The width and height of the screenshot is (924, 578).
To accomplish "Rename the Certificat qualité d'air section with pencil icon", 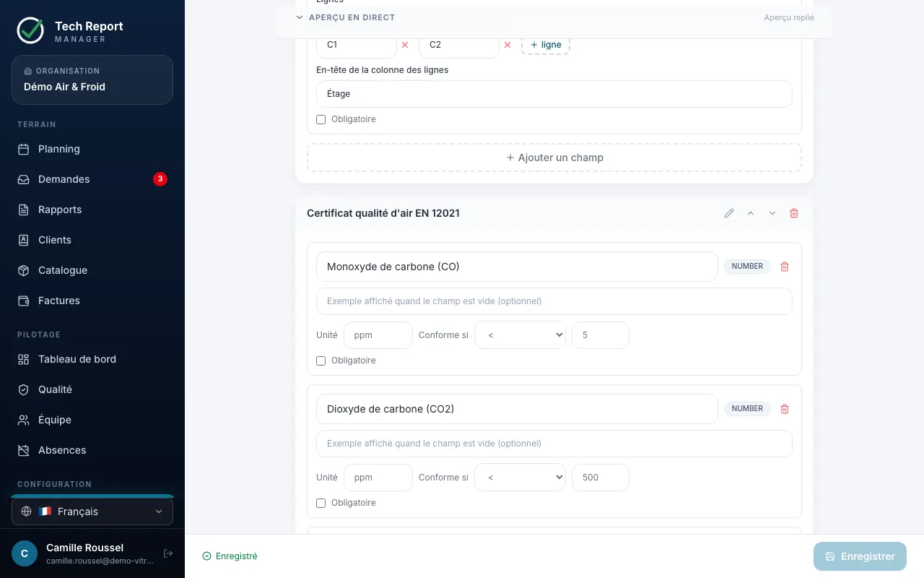I will (x=729, y=213).
